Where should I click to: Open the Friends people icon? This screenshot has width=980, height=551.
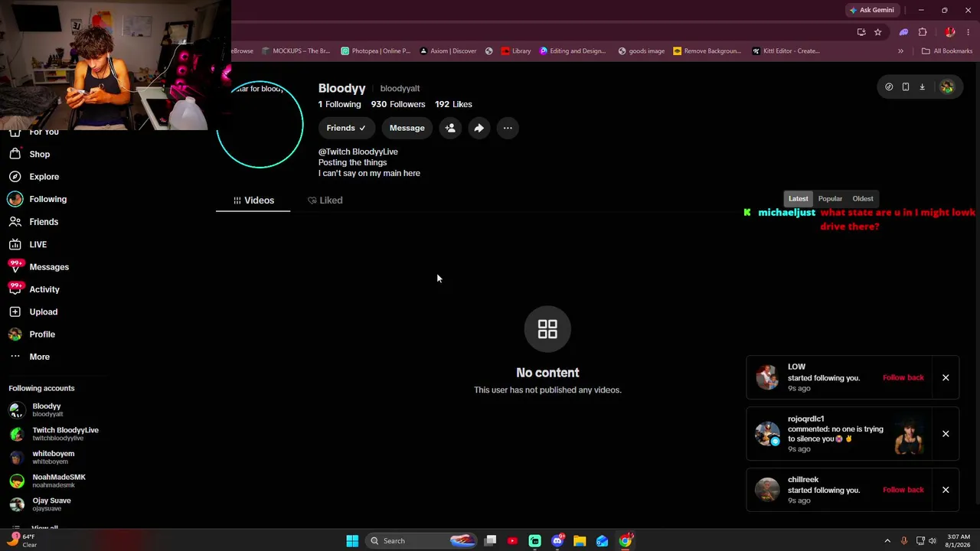tap(15, 222)
